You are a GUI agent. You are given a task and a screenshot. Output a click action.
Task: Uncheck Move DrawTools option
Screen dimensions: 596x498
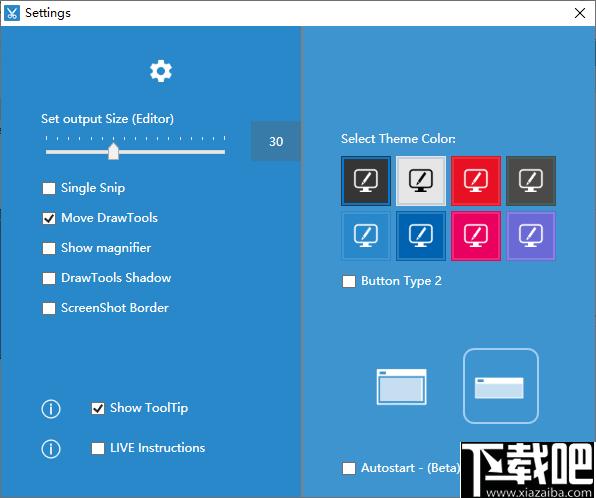coord(49,218)
